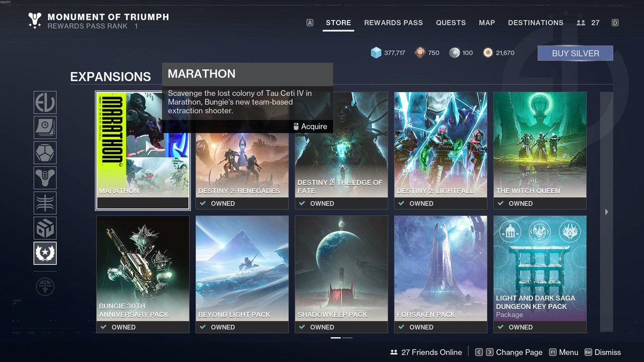Select the Beyond Light Pack card
The image size is (644, 362).
pyautogui.click(x=242, y=274)
